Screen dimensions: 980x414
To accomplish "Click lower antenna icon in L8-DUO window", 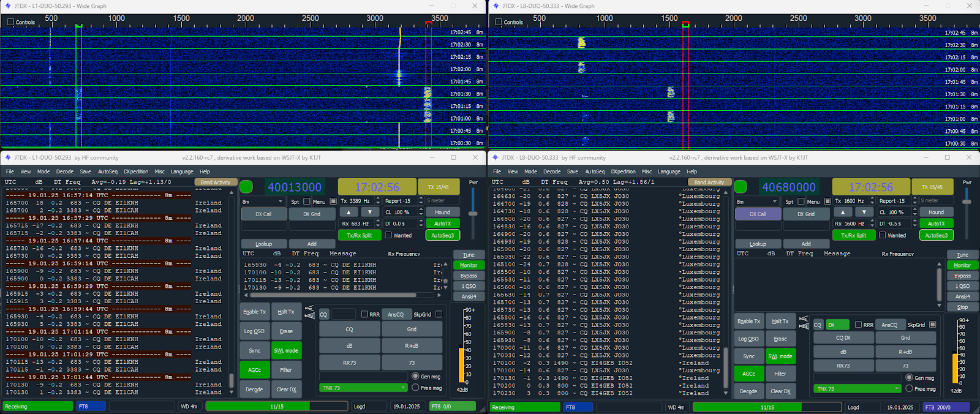I will 804,326.
